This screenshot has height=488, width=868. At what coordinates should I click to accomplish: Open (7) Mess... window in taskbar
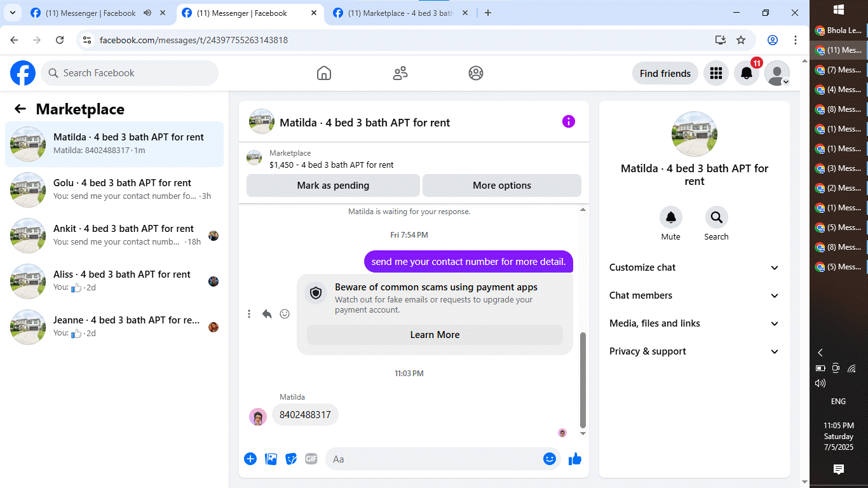coord(839,69)
